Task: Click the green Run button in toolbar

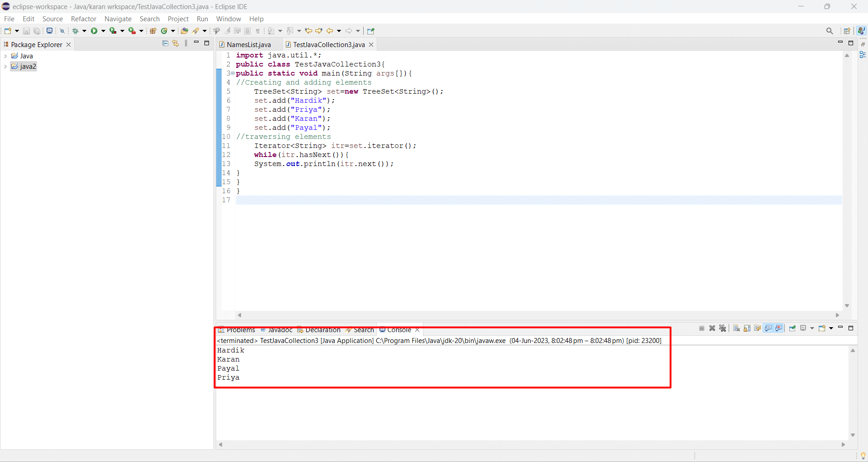Action: (x=94, y=31)
